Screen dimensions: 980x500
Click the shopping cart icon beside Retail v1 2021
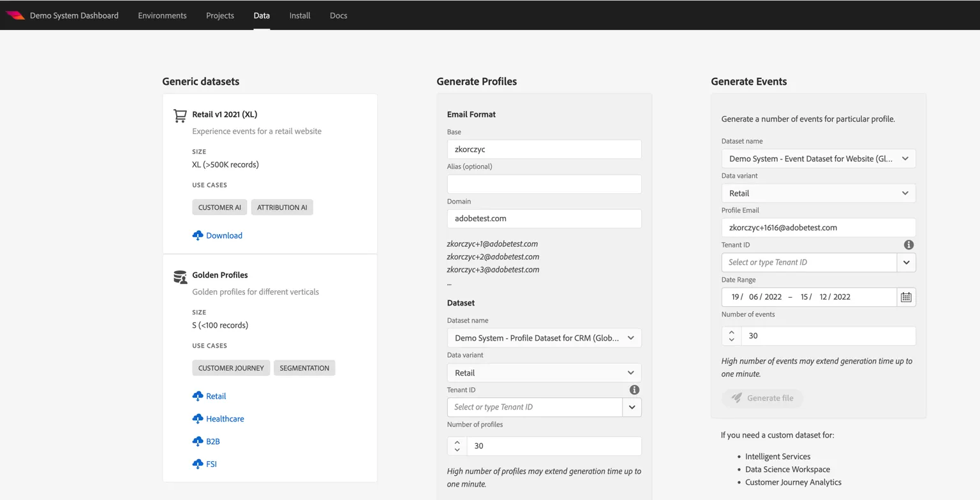click(180, 115)
